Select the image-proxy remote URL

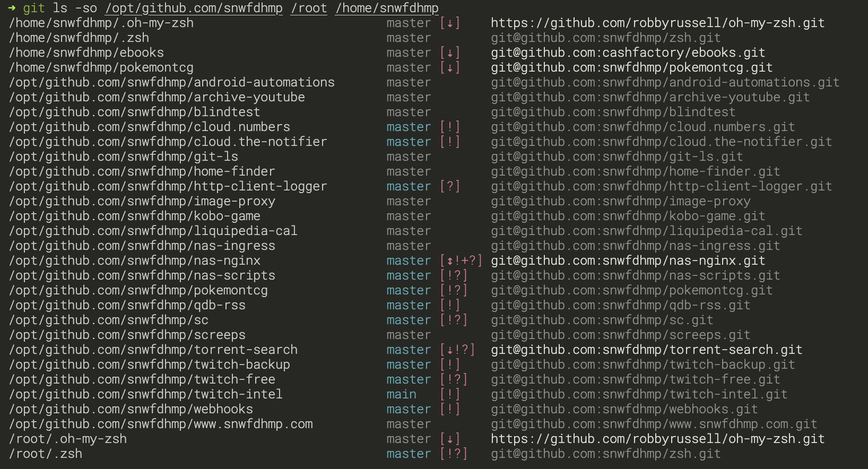(621, 202)
